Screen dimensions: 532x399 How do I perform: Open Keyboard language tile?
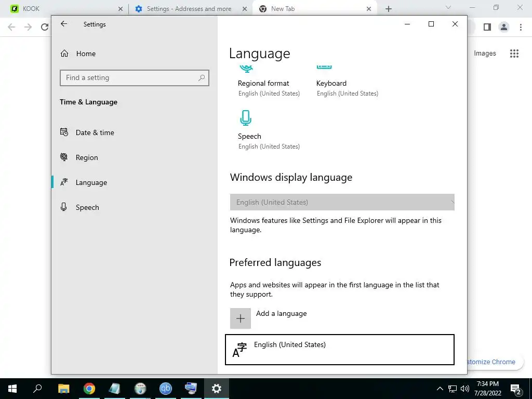pos(347,82)
